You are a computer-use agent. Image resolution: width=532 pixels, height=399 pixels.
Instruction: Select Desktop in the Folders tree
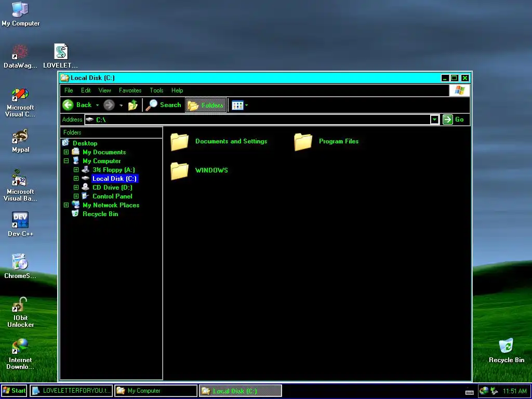[x=85, y=143]
